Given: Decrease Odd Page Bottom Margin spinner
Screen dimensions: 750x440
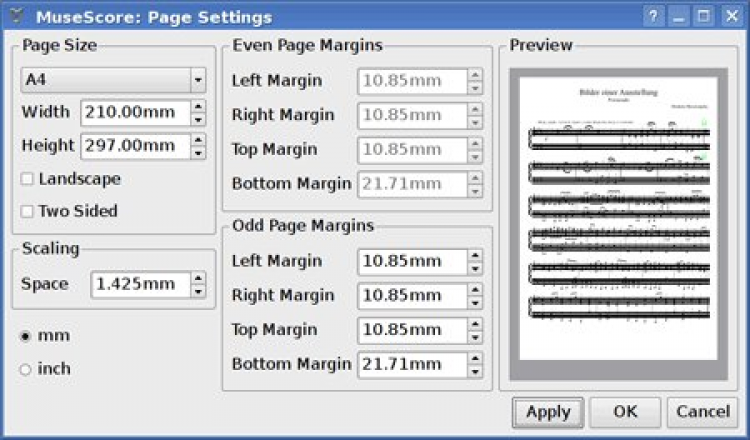Looking at the screenshot, I should [475, 371].
